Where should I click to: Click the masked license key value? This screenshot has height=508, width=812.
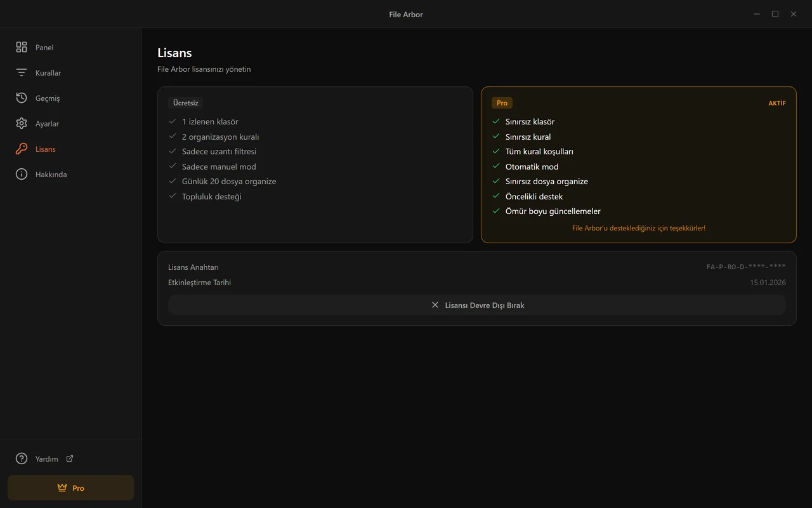[x=746, y=267]
